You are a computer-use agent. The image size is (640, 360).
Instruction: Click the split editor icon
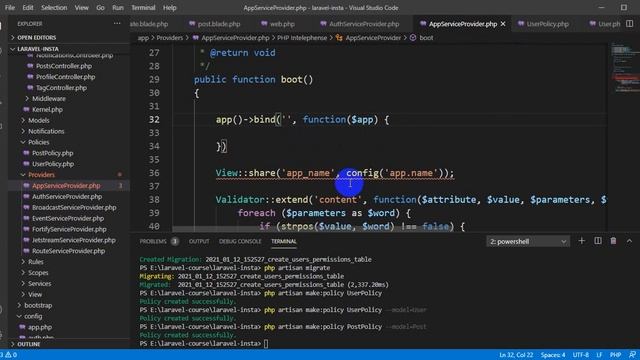coord(629,24)
